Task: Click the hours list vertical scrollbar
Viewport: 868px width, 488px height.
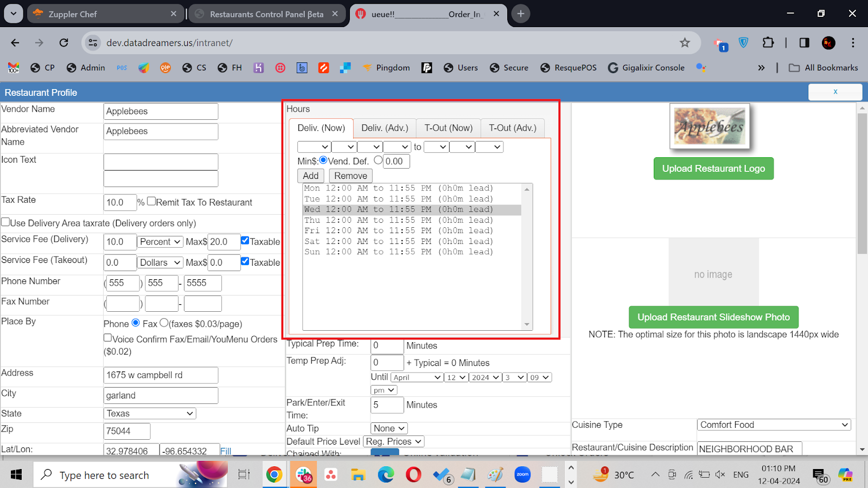Action: pos(527,256)
